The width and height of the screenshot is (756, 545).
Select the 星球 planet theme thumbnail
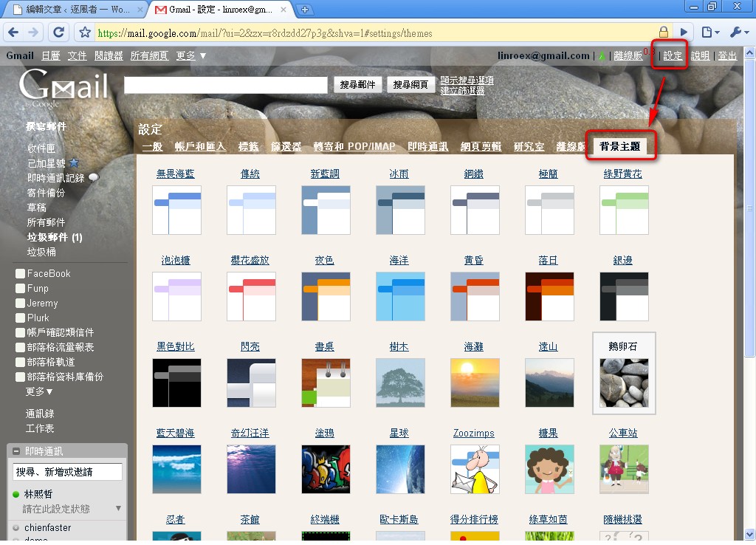[400, 469]
